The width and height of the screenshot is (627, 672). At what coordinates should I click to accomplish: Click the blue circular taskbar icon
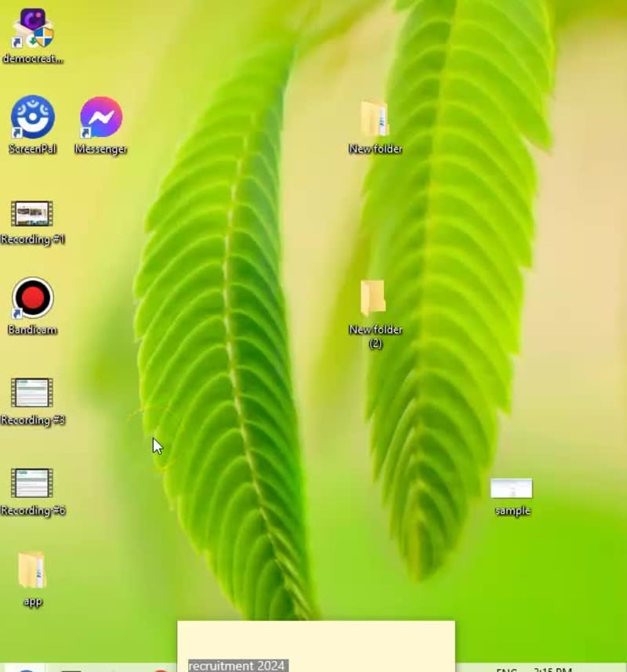coord(26,670)
